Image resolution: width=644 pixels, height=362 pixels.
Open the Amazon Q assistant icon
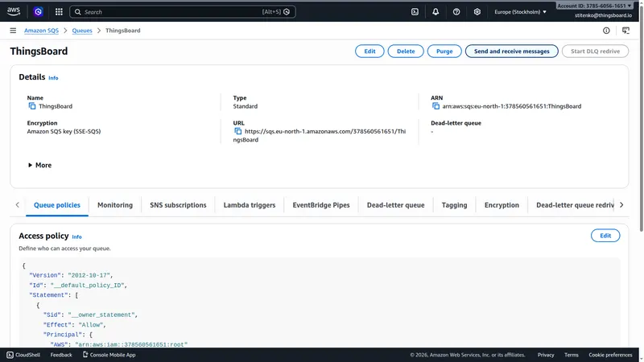[38, 12]
